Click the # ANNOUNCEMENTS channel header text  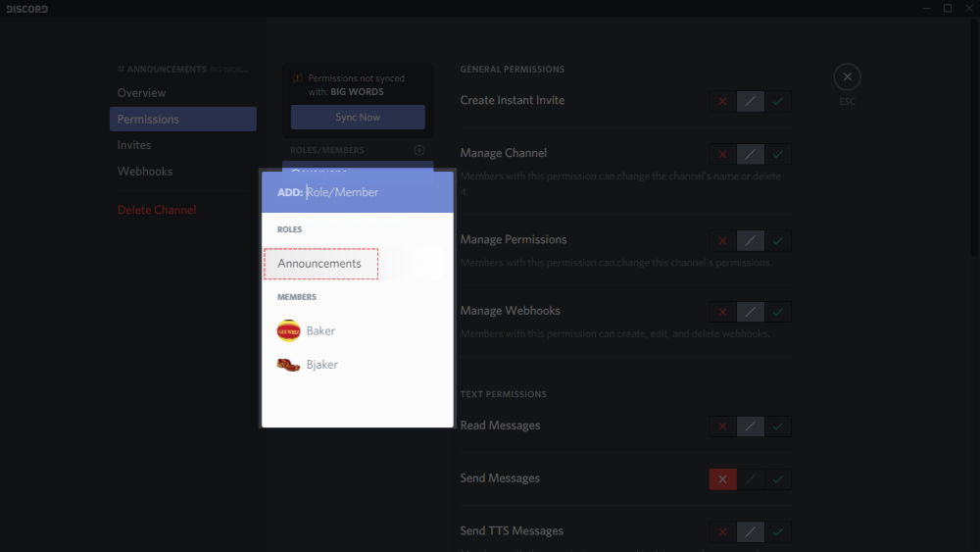coord(162,70)
